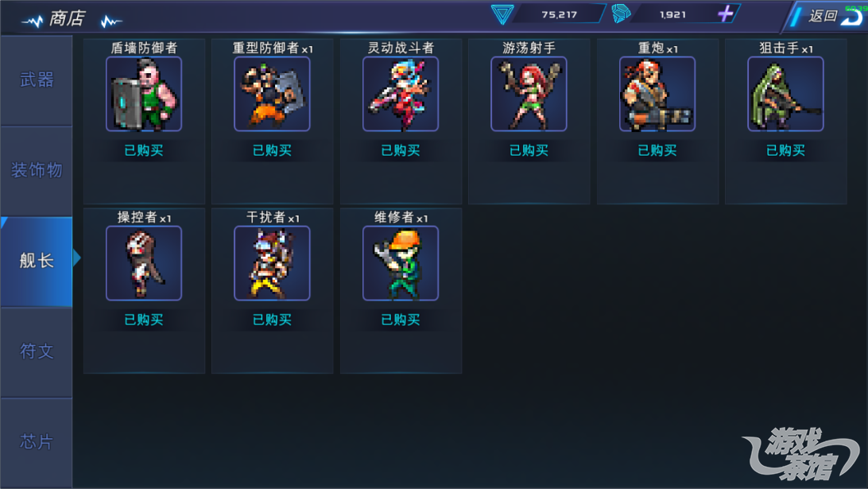This screenshot has height=489, width=868.
Task: Add gems with the purple plus icon
Action: [x=725, y=14]
